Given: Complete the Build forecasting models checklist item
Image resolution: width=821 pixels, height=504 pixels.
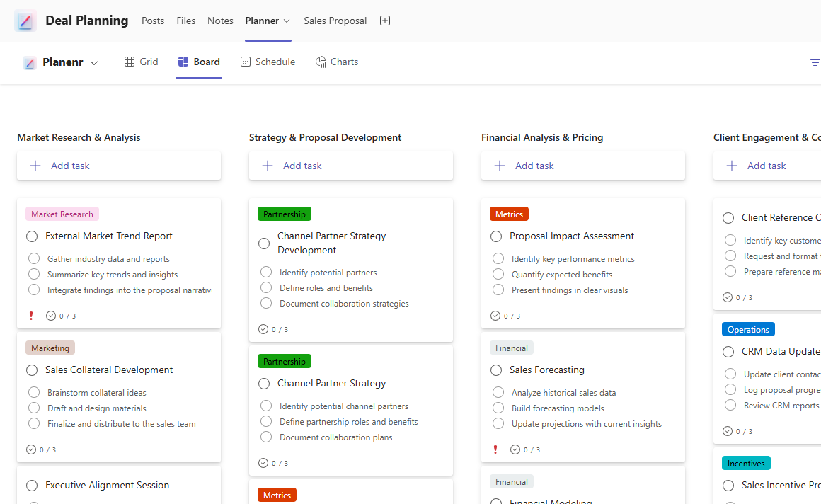Looking at the screenshot, I should coord(498,408).
